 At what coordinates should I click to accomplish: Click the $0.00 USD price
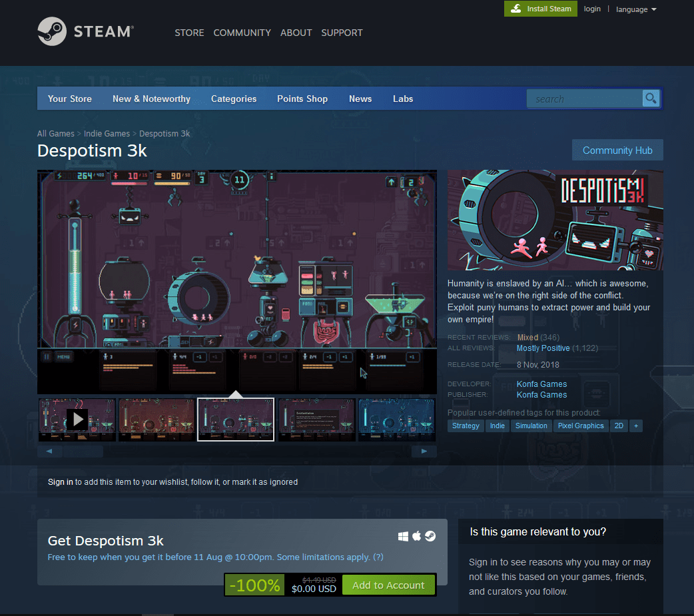[x=314, y=589]
